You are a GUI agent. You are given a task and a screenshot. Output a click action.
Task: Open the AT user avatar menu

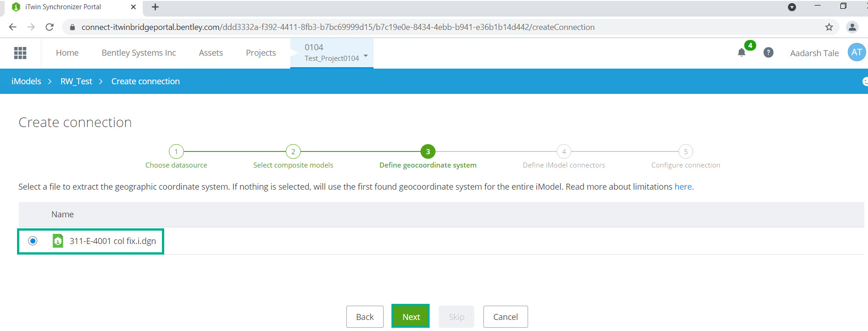[857, 52]
